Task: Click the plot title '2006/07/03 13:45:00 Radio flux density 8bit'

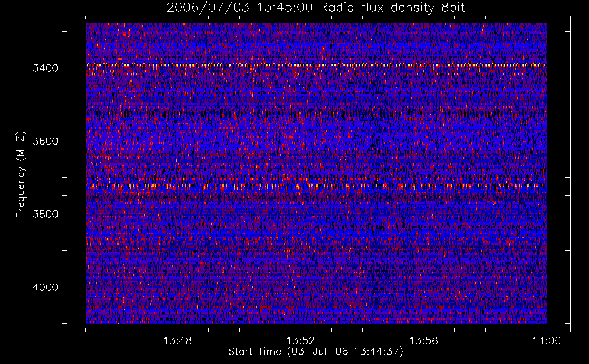Action: (316, 8)
